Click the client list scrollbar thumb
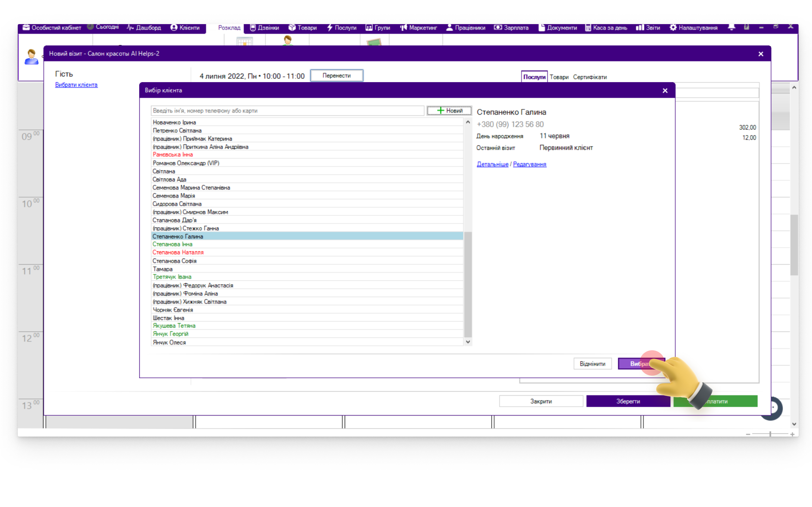Screen dimensions: 812x507 (468, 284)
